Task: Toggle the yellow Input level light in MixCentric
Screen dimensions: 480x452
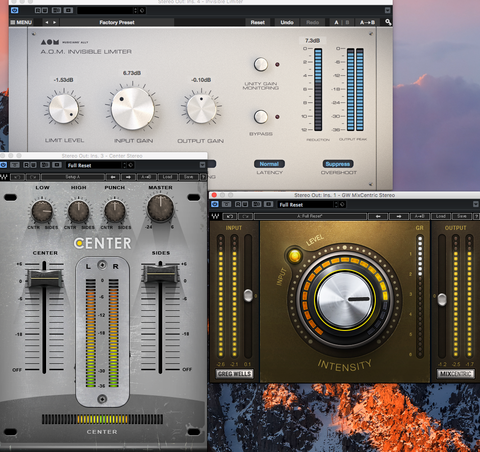Action: (295, 256)
